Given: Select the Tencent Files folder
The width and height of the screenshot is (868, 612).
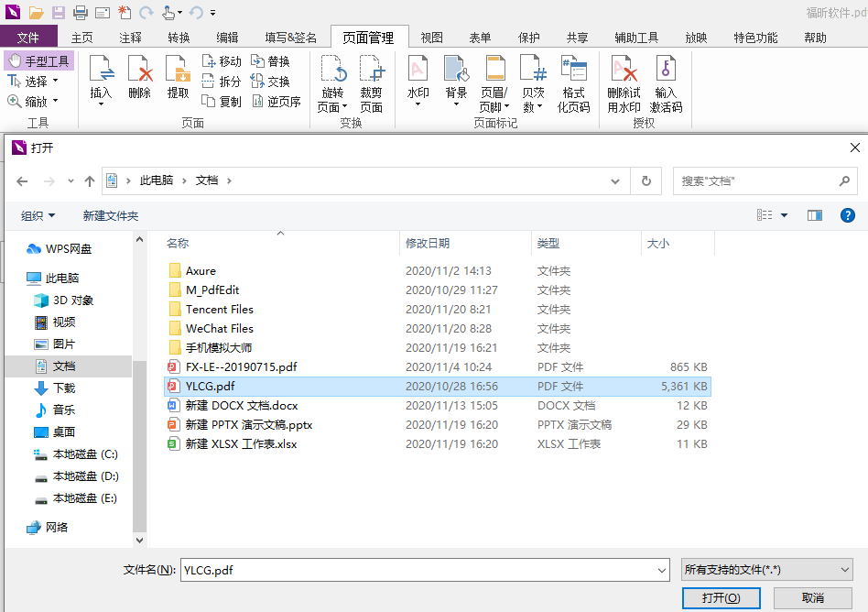Looking at the screenshot, I should tap(438, 310).
